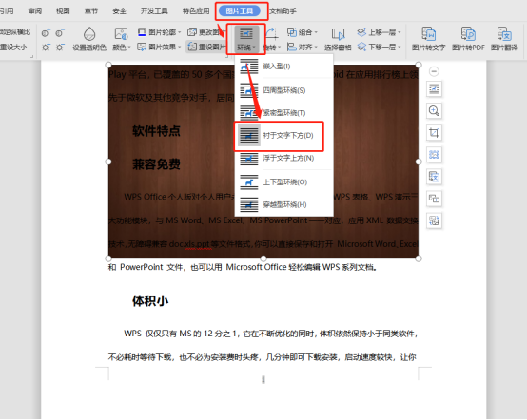Choose 四周型环绕(S) square wrap option

click(x=283, y=90)
